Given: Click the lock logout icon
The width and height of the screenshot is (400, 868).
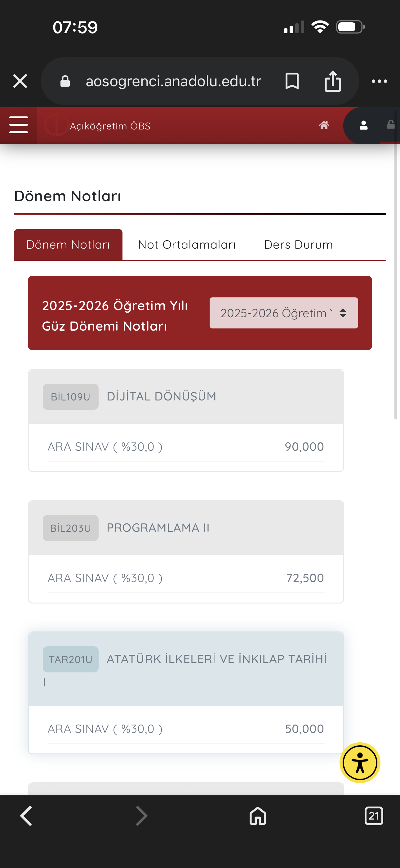Looking at the screenshot, I should (x=391, y=124).
